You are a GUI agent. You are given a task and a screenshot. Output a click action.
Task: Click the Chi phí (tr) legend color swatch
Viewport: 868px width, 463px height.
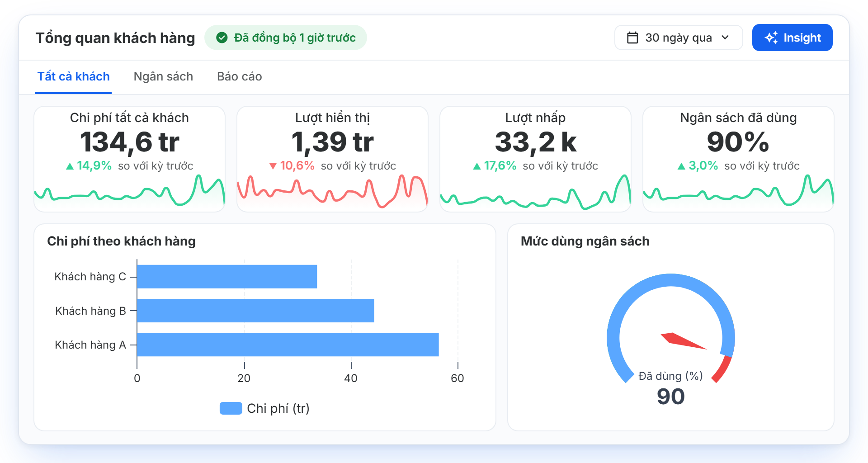(231, 408)
